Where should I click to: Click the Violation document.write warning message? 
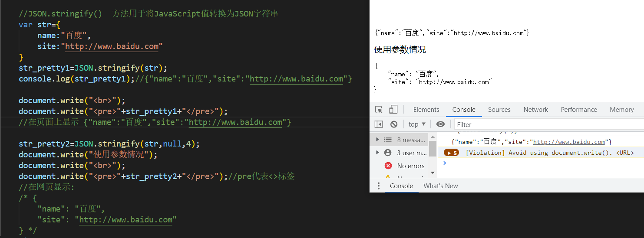(549, 153)
